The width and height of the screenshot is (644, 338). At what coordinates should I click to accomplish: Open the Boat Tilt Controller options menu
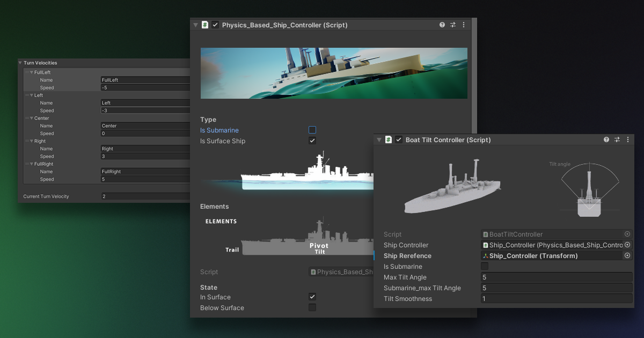628,139
